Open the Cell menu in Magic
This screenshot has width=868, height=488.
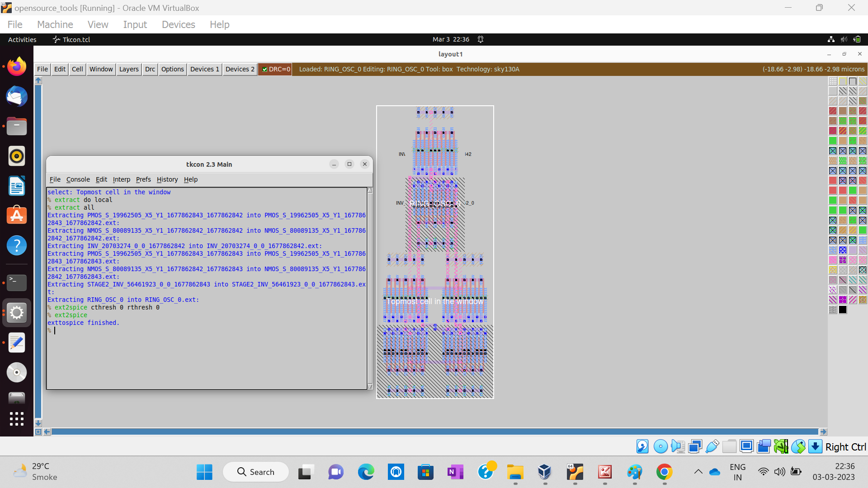[x=77, y=69]
